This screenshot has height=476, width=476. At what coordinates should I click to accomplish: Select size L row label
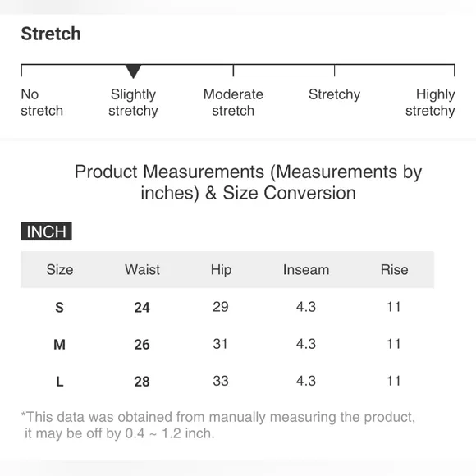click(x=60, y=382)
